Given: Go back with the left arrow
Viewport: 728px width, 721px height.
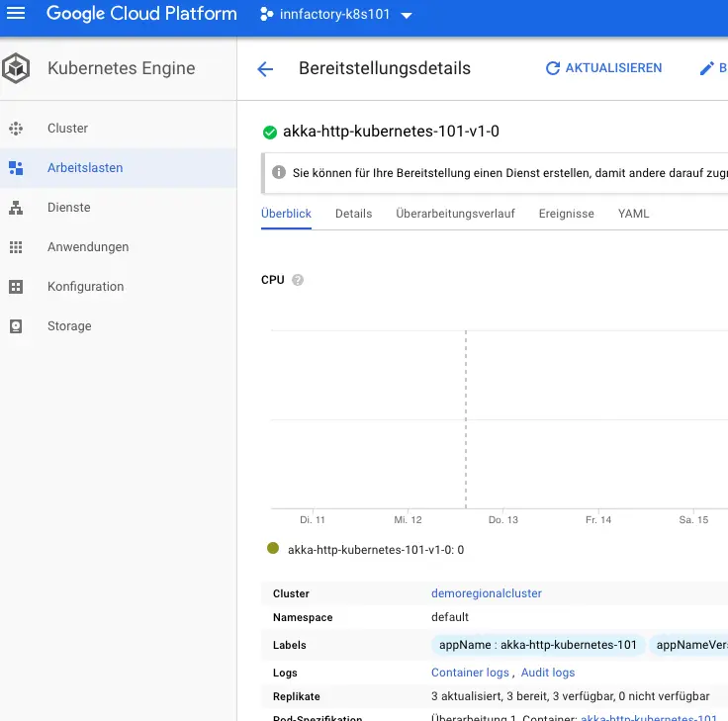Looking at the screenshot, I should coord(265,69).
